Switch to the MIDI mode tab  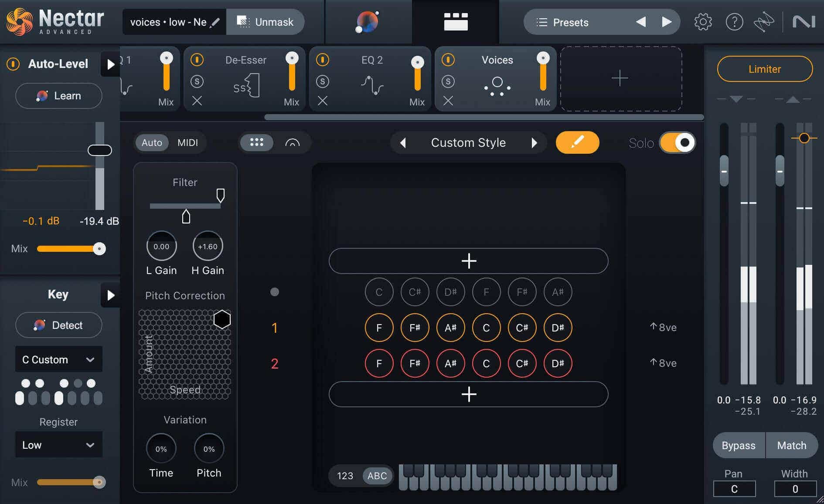tap(187, 142)
